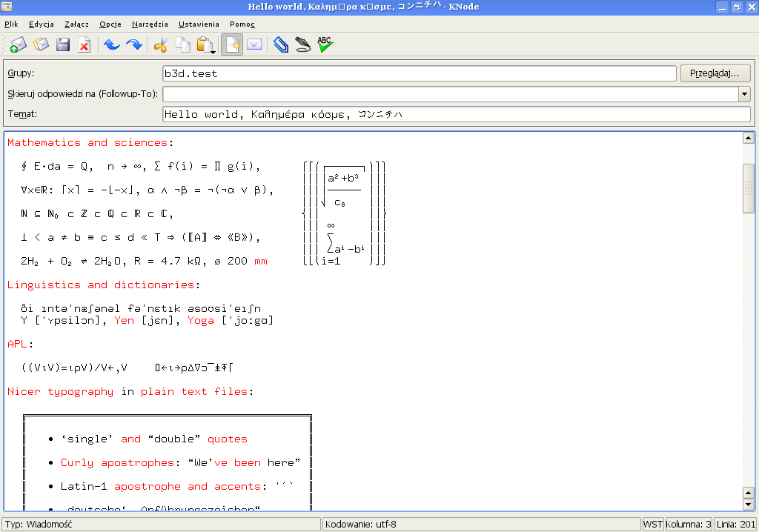The image size is (759, 532).
Task: Toggle the send as email option
Action: [254, 44]
